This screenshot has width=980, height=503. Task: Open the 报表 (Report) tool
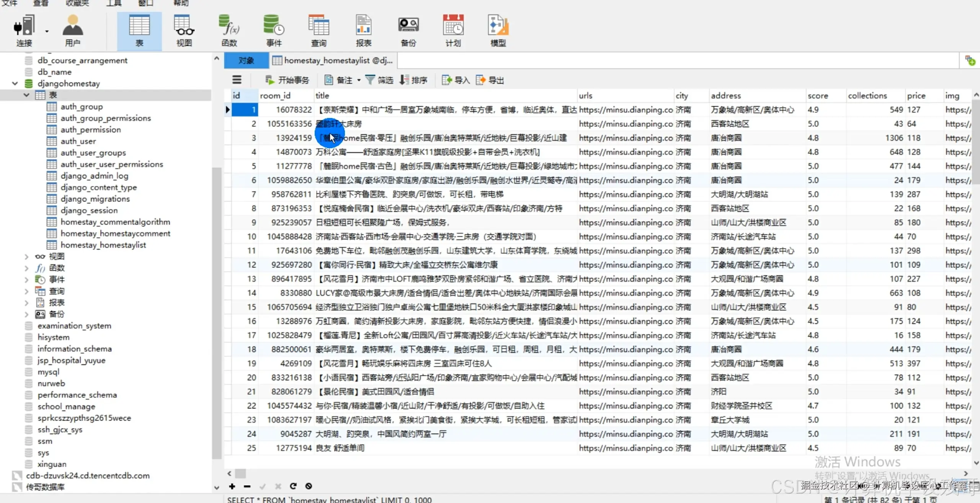click(x=363, y=31)
